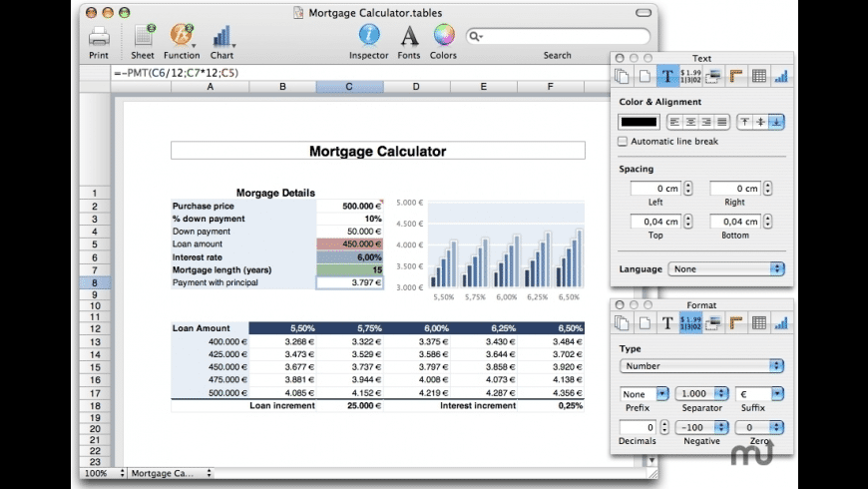The image size is (868, 489).
Task: Open Document tab in Text inspector
Action: pos(623,76)
